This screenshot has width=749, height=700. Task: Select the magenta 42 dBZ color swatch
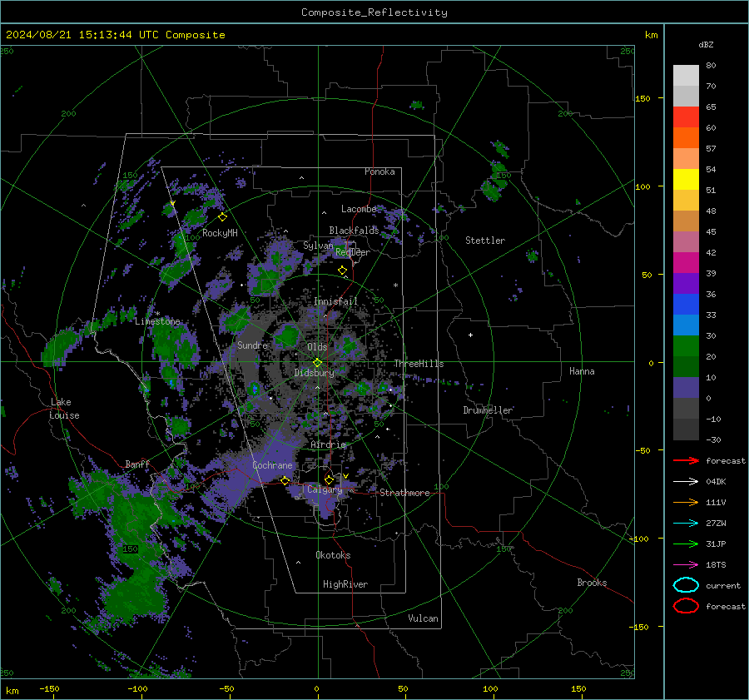686,262
